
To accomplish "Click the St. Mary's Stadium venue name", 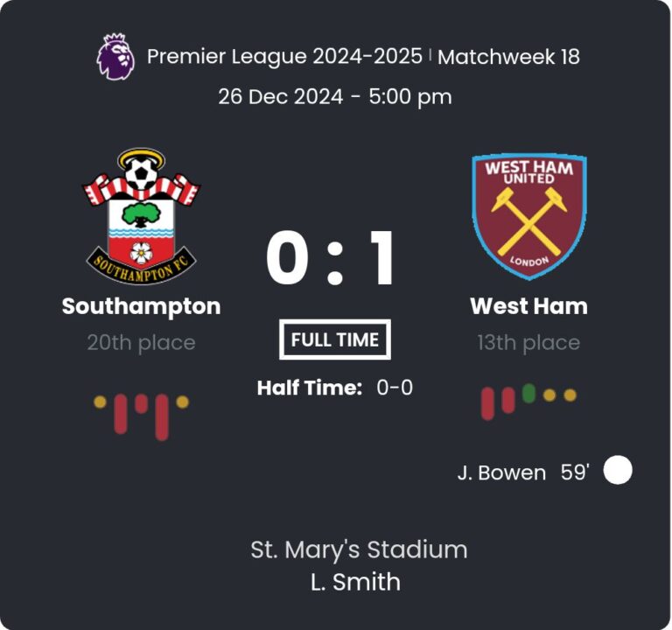I will tap(359, 549).
